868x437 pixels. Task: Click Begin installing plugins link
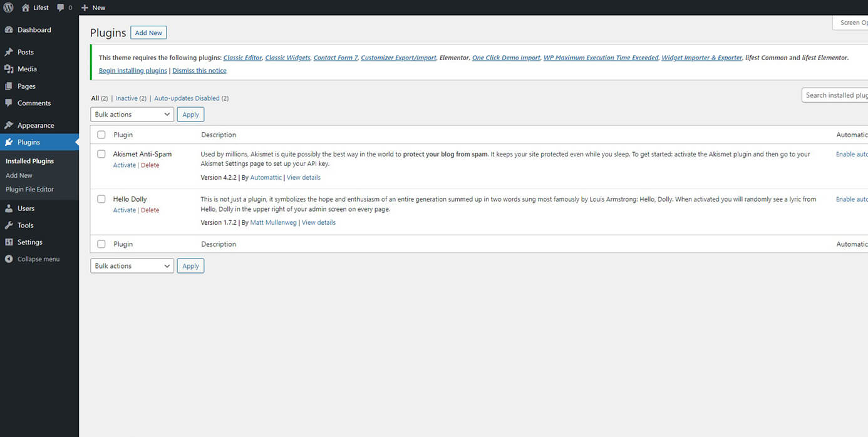click(133, 71)
